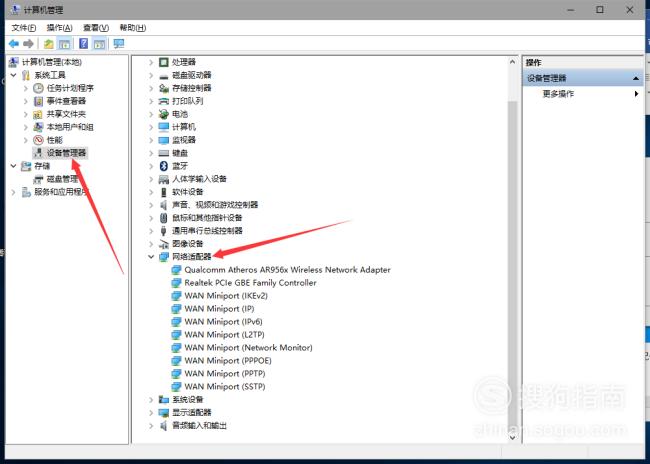The image size is (650, 464).
Task: Select WAN Miniport (Network Monitor) device
Action: click(248, 347)
